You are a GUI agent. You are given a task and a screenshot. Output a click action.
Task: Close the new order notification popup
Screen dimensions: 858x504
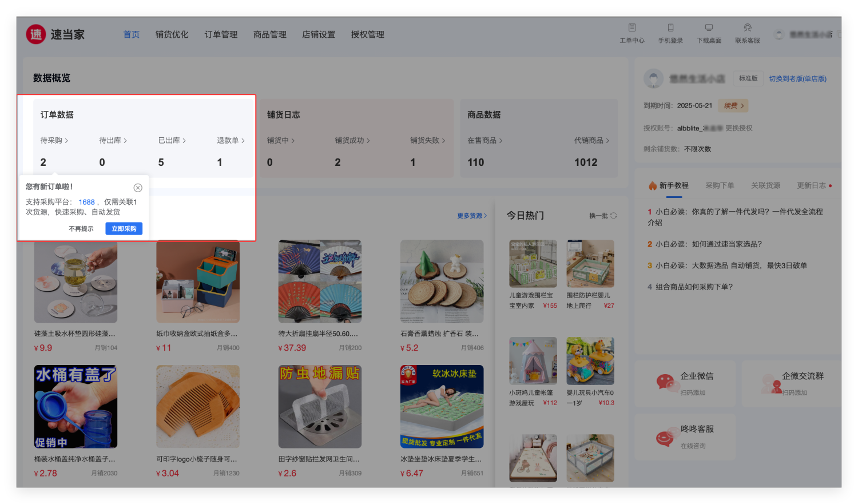[138, 188]
